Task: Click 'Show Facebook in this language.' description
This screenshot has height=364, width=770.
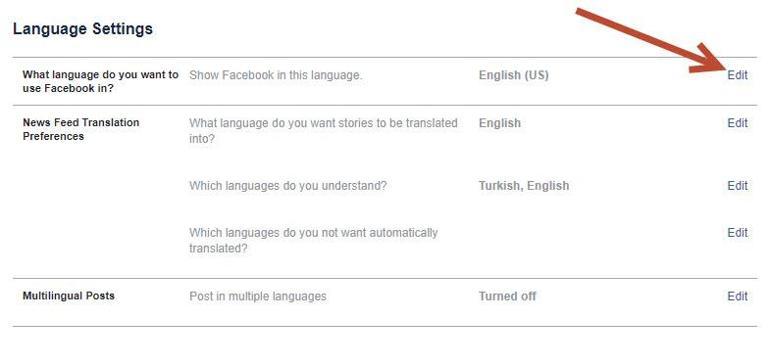Action: [x=275, y=75]
